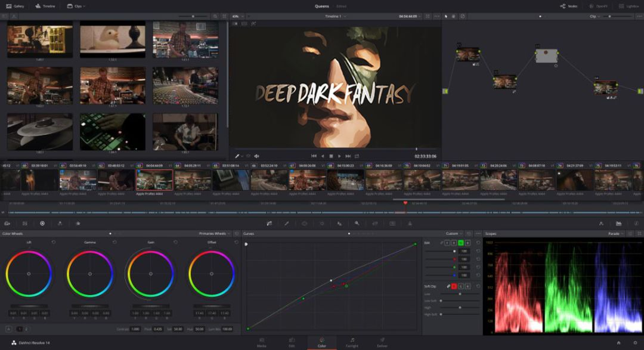Open viewer options three-dot menu
Screen dimensions: 644x350
pyautogui.click(x=437, y=17)
